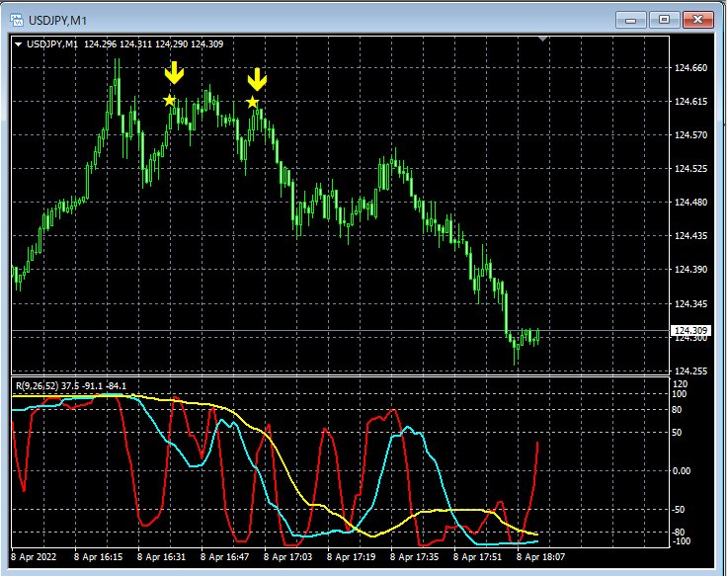728x576 pixels.
Task: Click the 8 Apr 17:51 time label
Action: pyautogui.click(x=477, y=556)
